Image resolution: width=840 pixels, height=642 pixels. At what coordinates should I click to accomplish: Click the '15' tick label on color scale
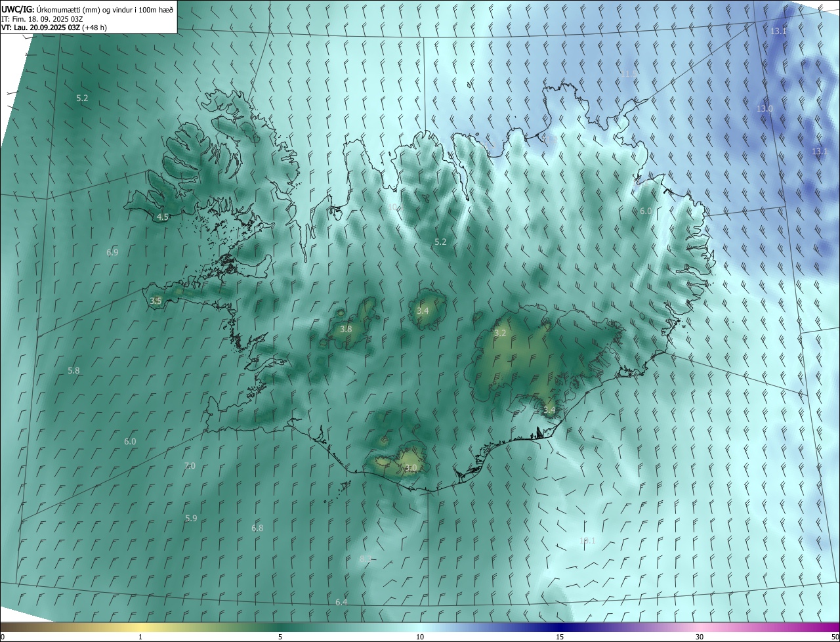(x=560, y=637)
